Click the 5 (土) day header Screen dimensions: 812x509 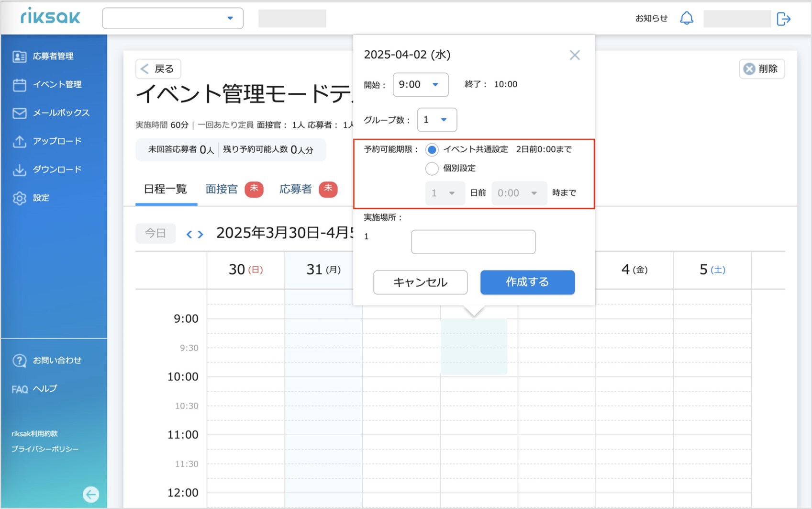(x=712, y=270)
